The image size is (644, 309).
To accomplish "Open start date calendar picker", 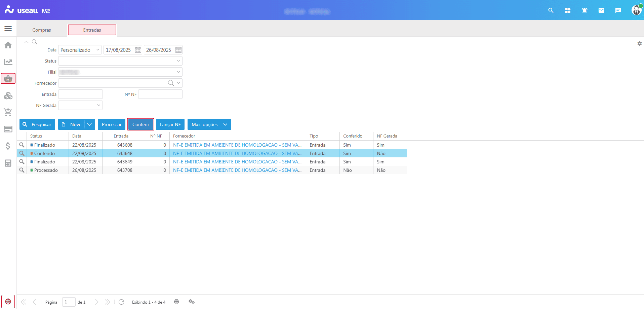I will coord(138,50).
